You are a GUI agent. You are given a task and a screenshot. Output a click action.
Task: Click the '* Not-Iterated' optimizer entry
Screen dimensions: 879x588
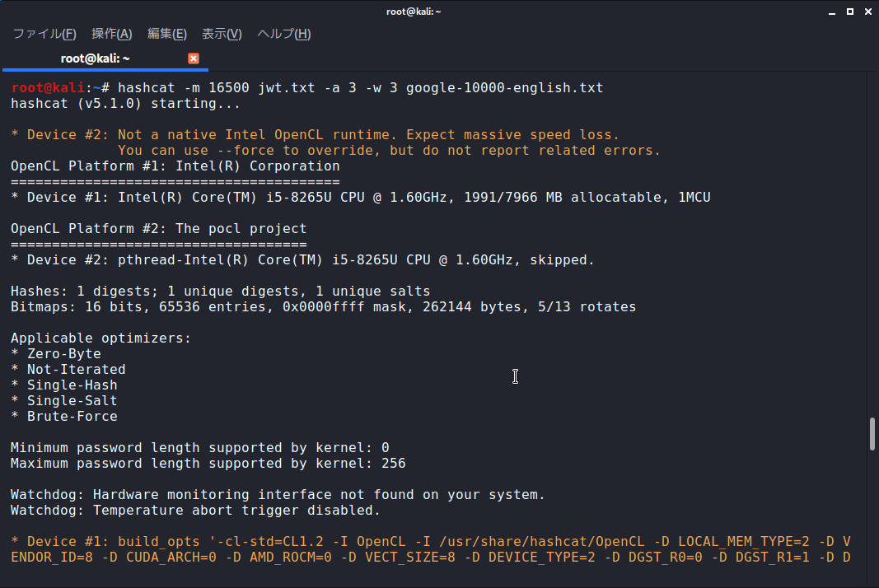pos(68,370)
